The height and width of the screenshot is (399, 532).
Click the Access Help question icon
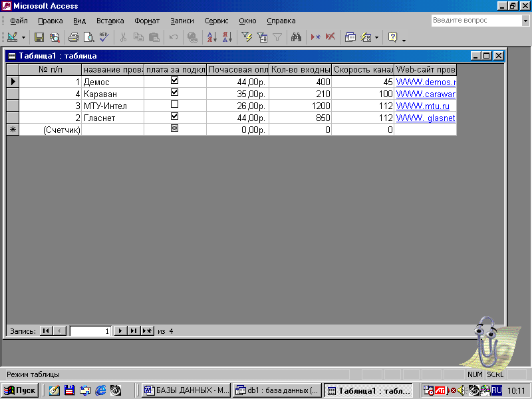pos(392,37)
